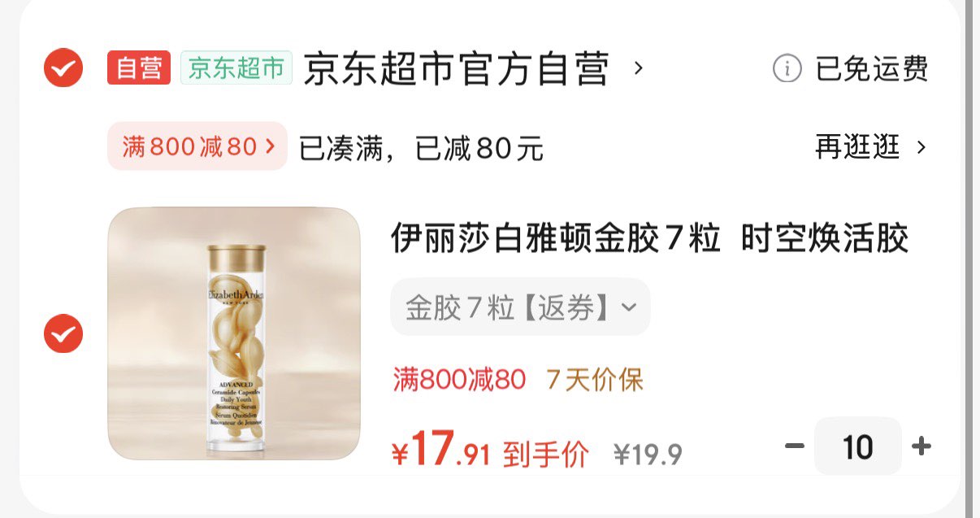Tap the 已免运费 text

tap(872, 69)
